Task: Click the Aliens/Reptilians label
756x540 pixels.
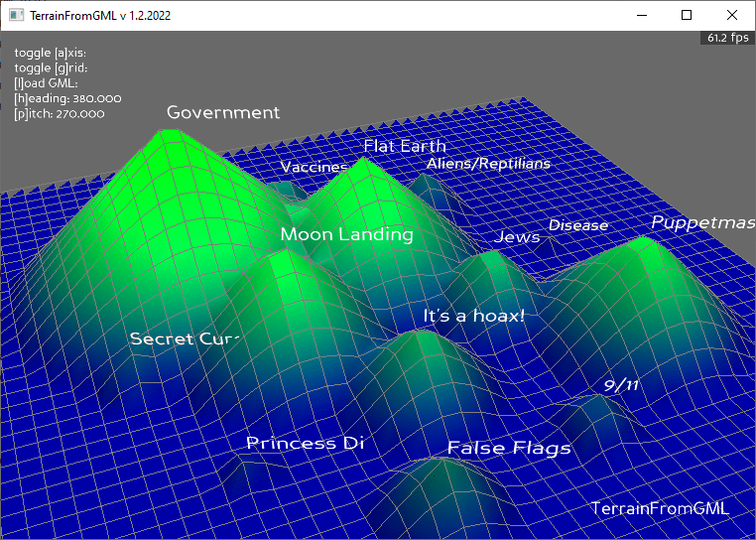Action: point(488,163)
